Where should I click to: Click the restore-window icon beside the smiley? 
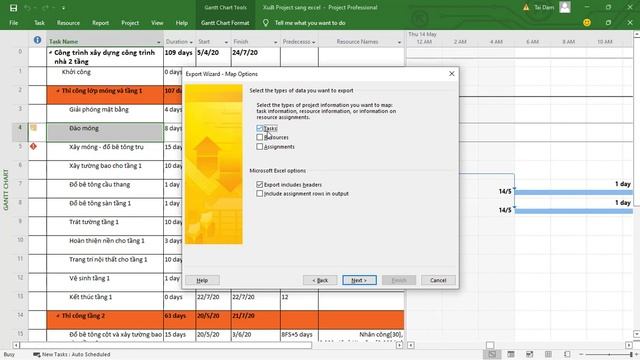click(x=608, y=23)
